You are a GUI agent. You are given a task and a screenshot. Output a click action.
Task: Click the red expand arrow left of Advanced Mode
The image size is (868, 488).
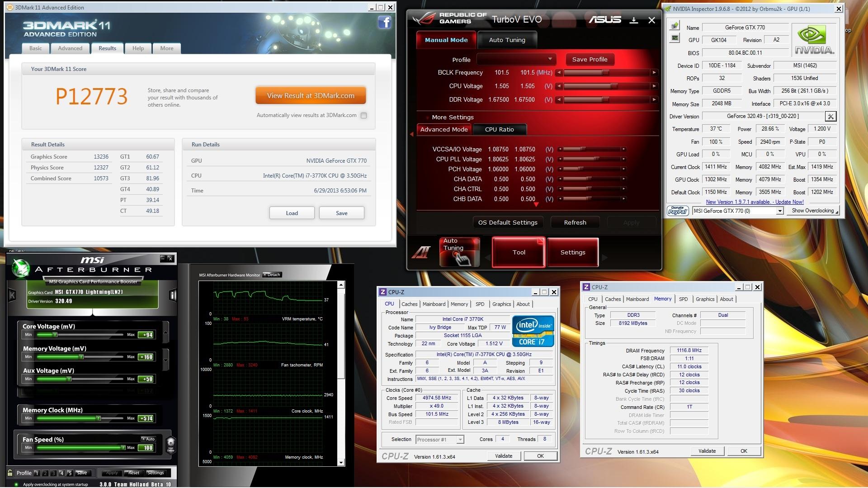pos(412,134)
